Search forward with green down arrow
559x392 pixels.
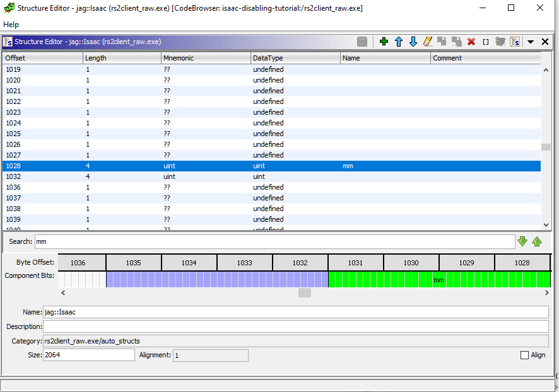click(x=522, y=241)
